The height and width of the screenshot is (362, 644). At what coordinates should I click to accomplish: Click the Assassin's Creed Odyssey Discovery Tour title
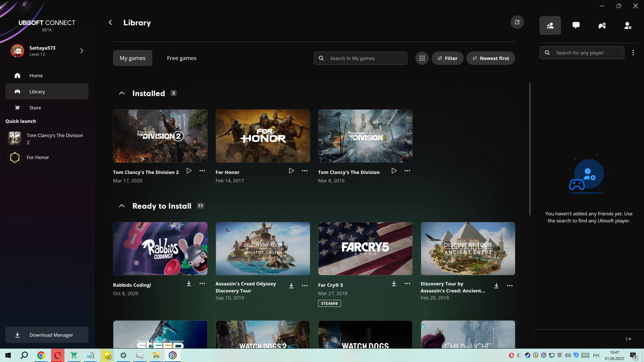point(246,287)
